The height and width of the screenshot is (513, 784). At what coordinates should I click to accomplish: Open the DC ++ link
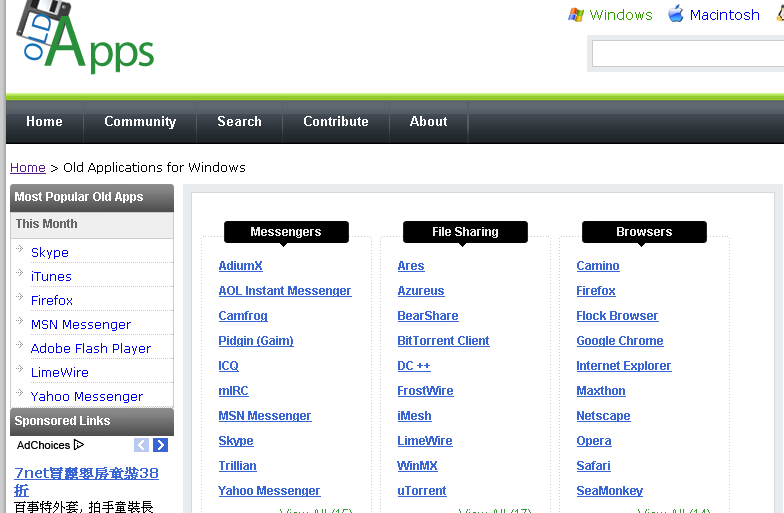(x=414, y=366)
